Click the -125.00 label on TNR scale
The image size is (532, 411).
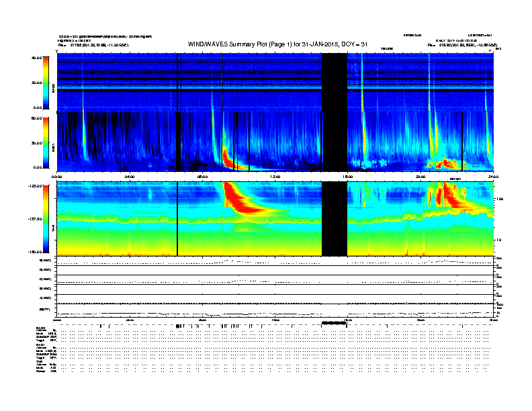pyautogui.click(x=35, y=186)
